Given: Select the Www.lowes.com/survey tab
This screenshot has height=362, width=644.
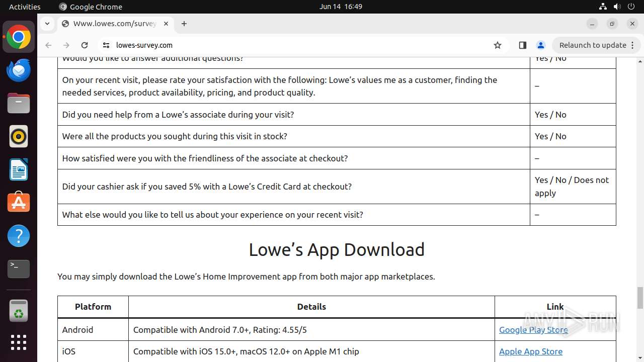Looking at the screenshot, I should point(115,24).
